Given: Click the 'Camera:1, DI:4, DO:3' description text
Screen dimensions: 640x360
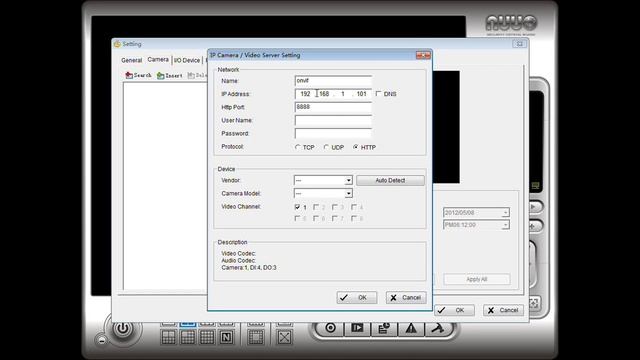Looking at the screenshot, I should pyautogui.click(x=249, y=268).
